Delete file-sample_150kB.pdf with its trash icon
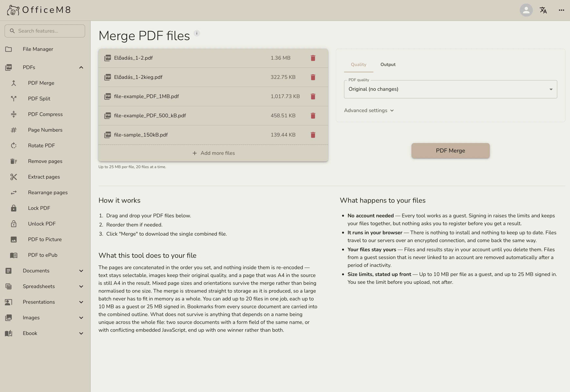The image size is (570, 392). [313, 135]
